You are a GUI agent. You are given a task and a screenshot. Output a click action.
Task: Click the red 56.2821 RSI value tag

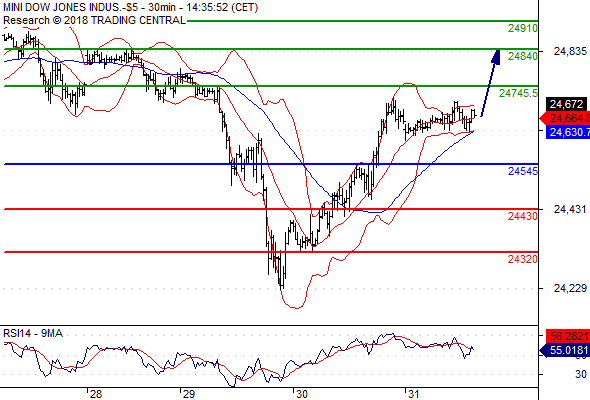coord(568,336)
